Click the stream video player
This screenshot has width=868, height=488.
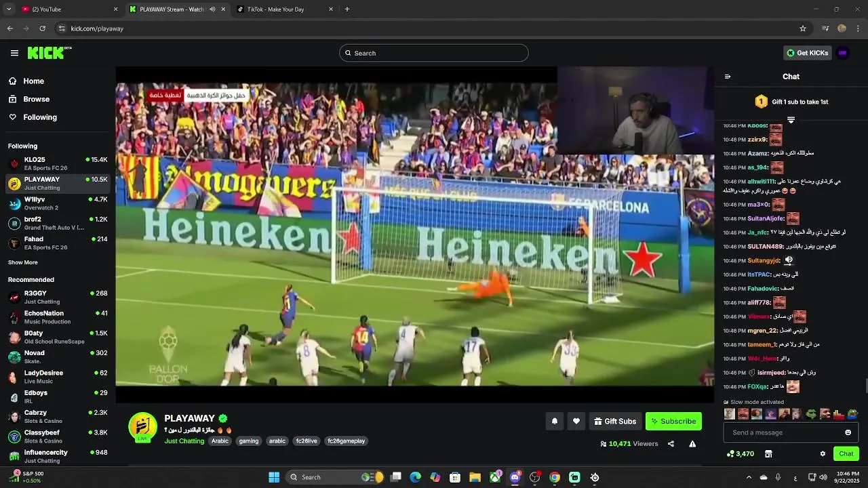[x=414, y=234]
